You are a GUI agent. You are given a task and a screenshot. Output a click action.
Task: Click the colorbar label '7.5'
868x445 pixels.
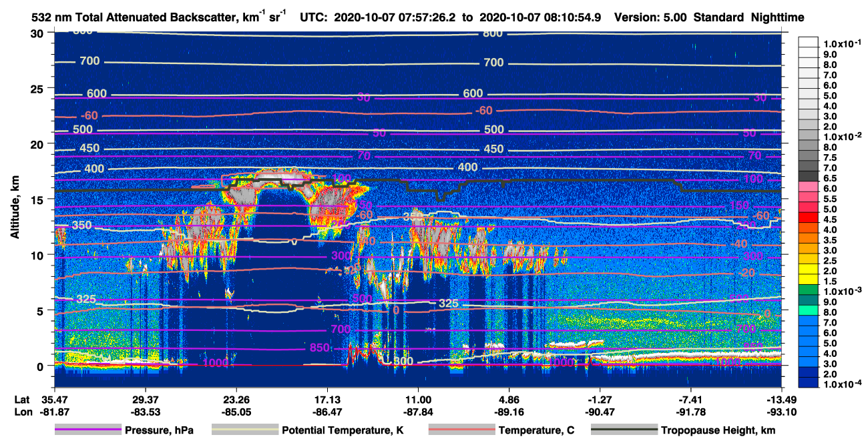click(x=829, y=157)
